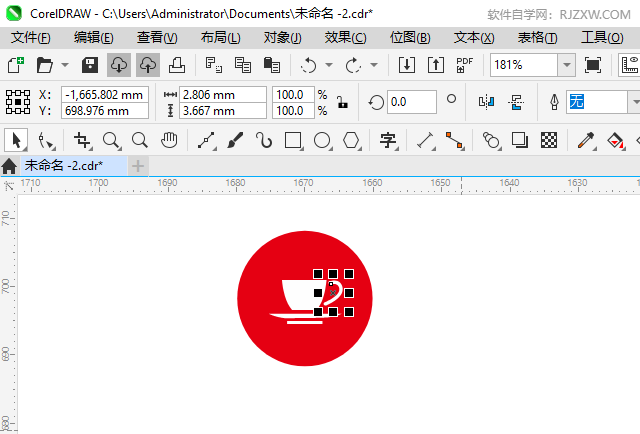This screenshot has width=640, height=434.
Task: Select the Transparency checkerboard tool
Action: tap(549, 140)
